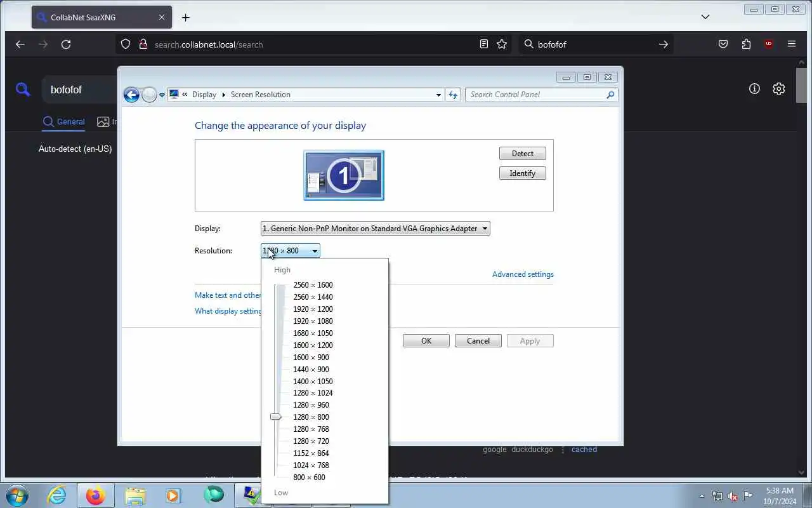This screenshot has width=812, height=508.
Task: Click the Search Control Panel magnifier
Action: click(x=610, y=95)
